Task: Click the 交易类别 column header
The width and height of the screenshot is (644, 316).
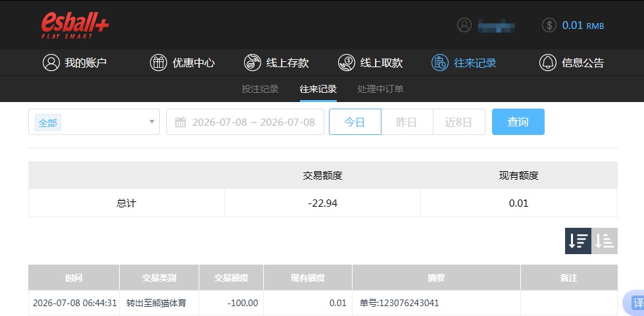Action: coord(159,278)
